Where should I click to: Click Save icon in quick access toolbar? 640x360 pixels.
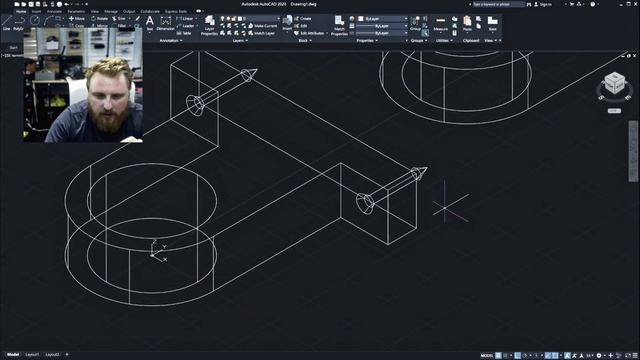(31, 4)
